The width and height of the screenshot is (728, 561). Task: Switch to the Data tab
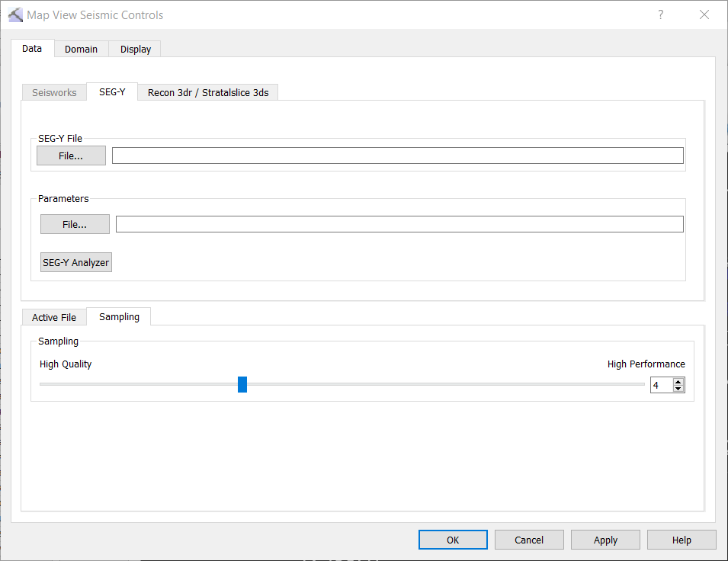32,49
